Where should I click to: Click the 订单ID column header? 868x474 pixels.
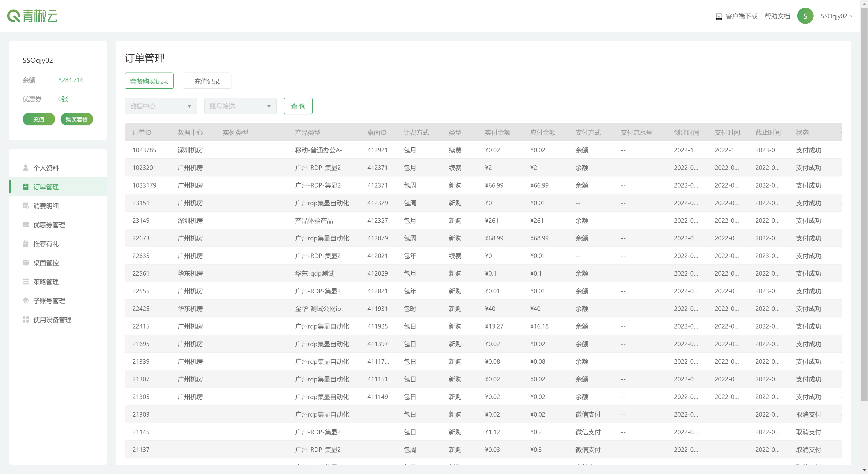pyautogui.click(x=142, y=132)
